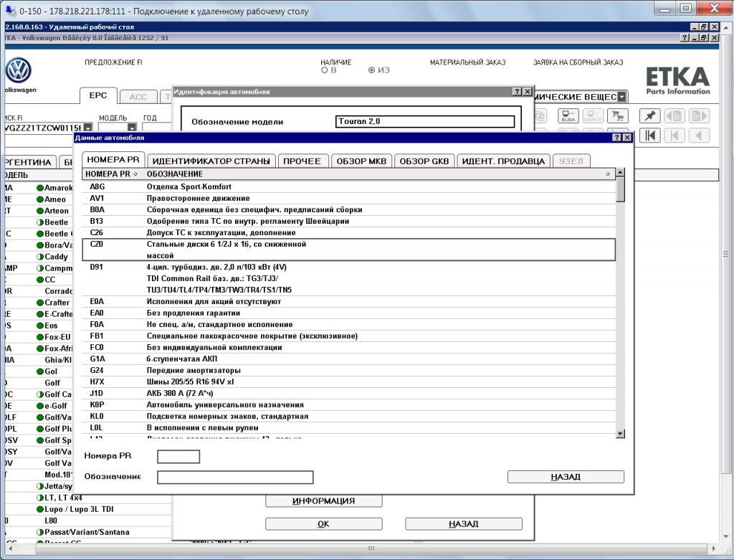Open the ХИМИЧЕСКИЕ ВЕЩЕСТВА dropdown arrow

[x=621, y=97]
